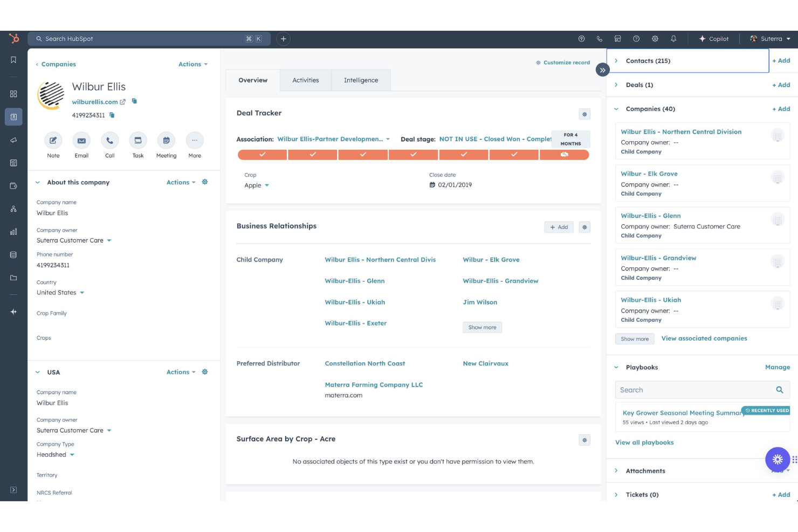Image resolution: width=798 pixels, height=532 pixels.
Task: Expand the left navigation sidebar
Action: (x=13, y=490)
